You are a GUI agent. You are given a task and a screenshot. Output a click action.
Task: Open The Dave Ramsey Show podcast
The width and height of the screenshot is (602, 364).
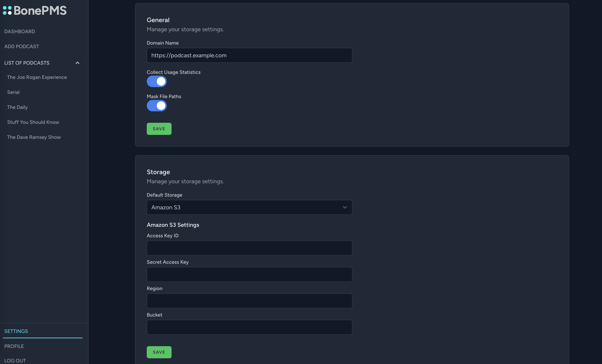(34, 137)
